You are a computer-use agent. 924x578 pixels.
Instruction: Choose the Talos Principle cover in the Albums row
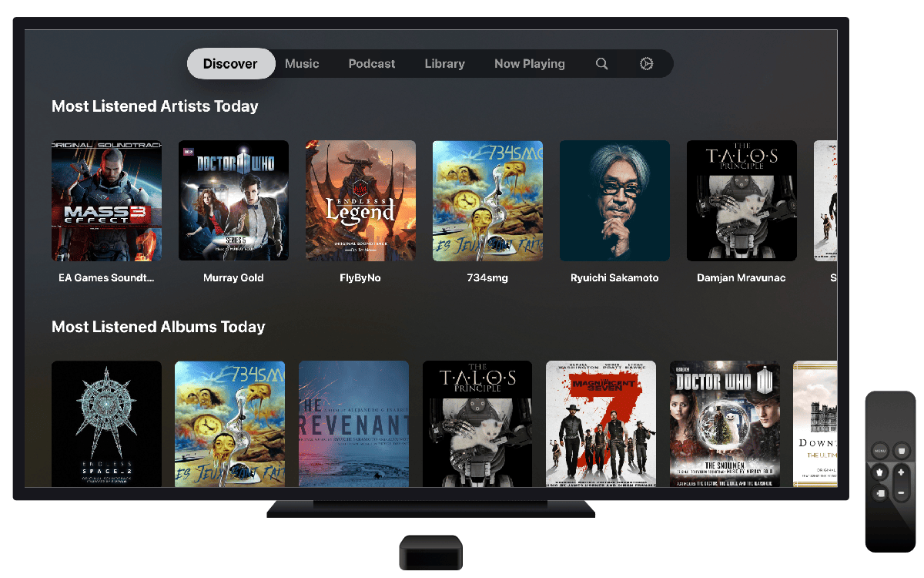click(x=477, y=424)
